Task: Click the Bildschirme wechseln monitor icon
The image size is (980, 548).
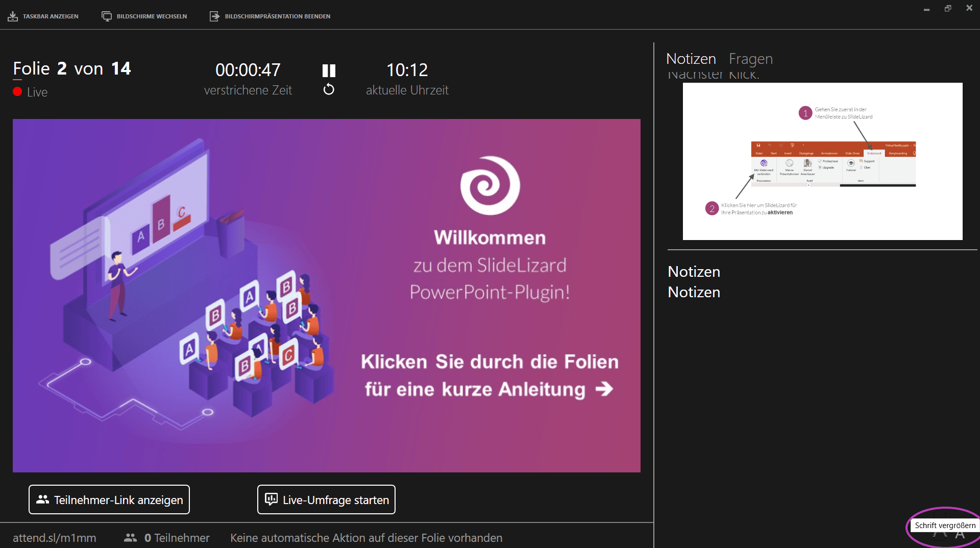Action: point(107,16)
